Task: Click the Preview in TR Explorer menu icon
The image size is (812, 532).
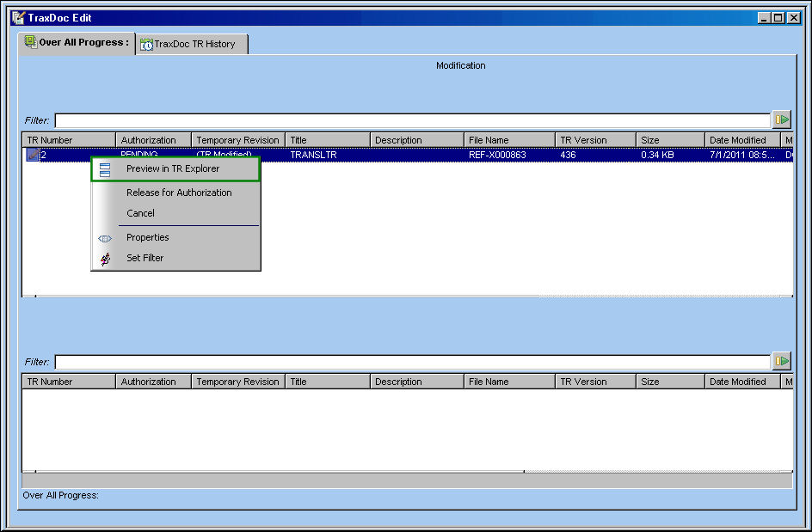Action: (105, 169)
